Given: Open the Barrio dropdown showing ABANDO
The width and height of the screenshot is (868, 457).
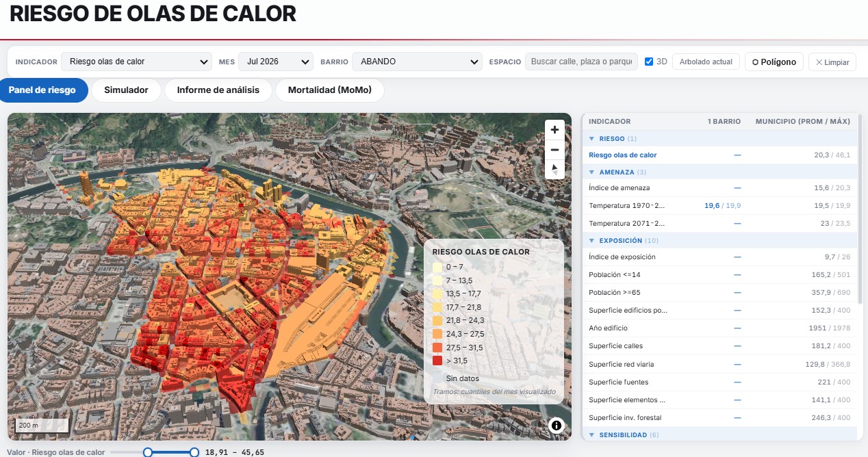Looking at the screenshot, I should [x=417, y=62].
